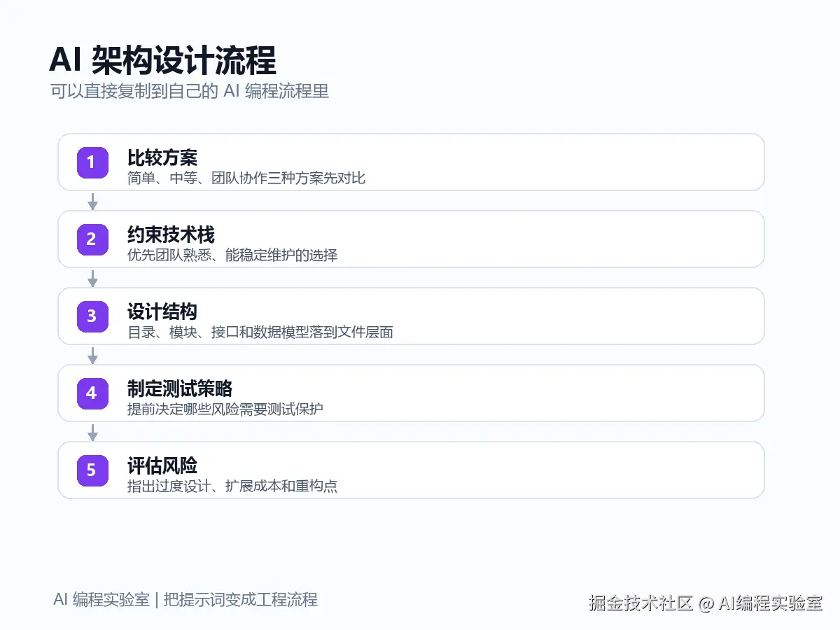The width and height of the screenshot is (840, 630).
Task: Click description 提前决定哪些风险需要测试保护
Action: [x=225, y=409]
